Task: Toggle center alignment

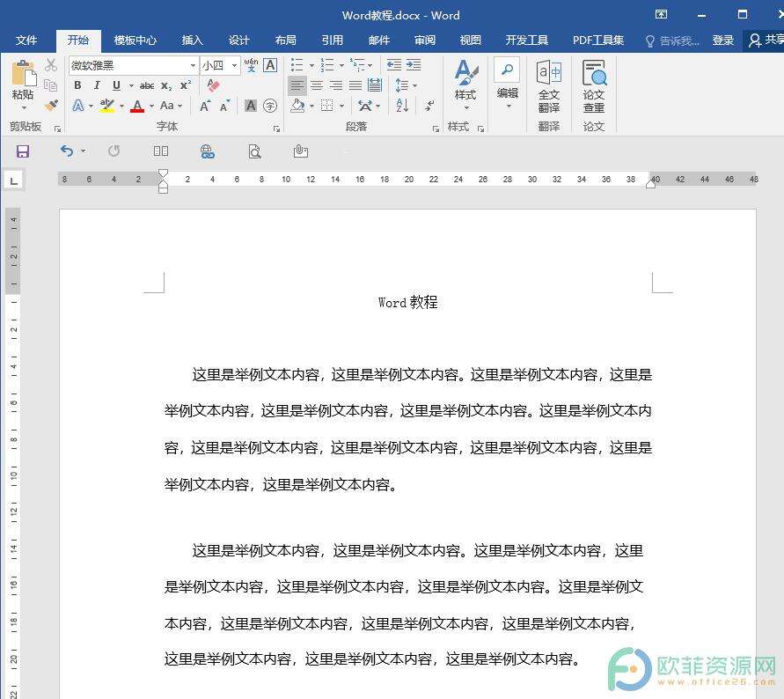Action: pyautogui.click(x=317, y=85)
